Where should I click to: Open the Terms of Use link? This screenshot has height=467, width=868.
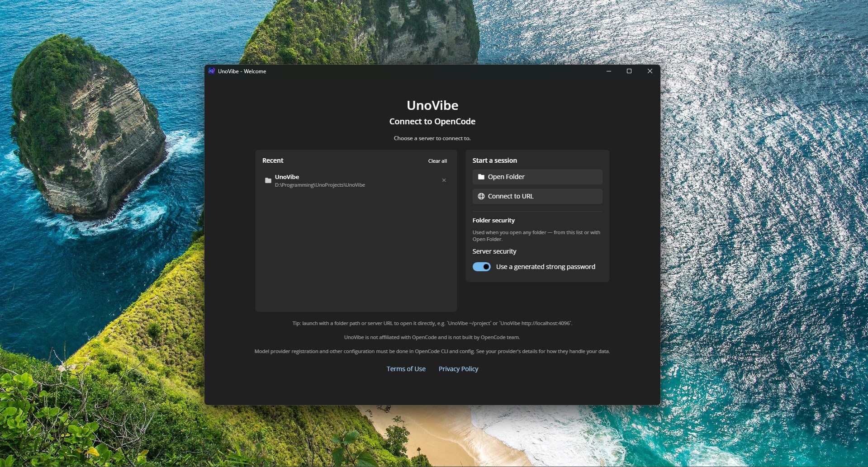406,369
